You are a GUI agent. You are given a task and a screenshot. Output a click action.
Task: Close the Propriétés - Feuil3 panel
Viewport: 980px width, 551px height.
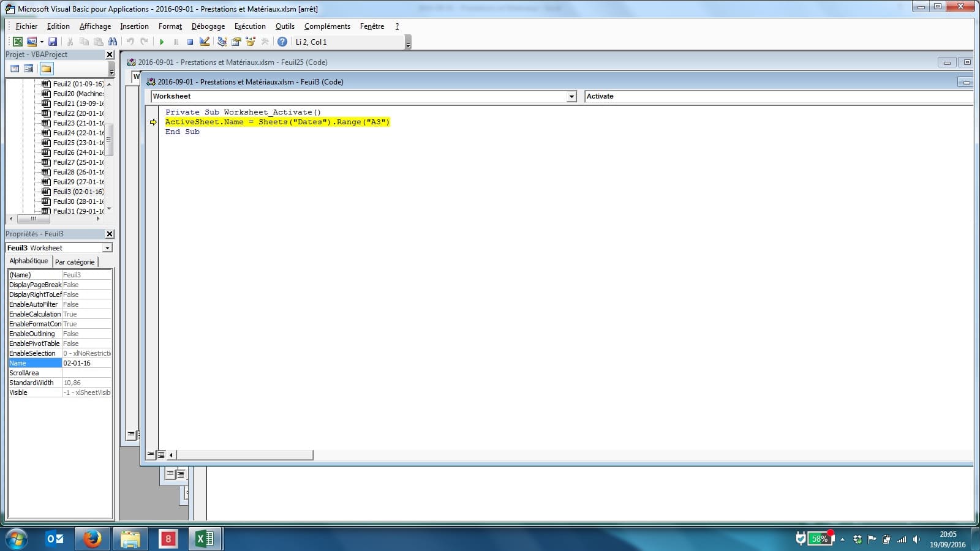[x=110, y=234]
